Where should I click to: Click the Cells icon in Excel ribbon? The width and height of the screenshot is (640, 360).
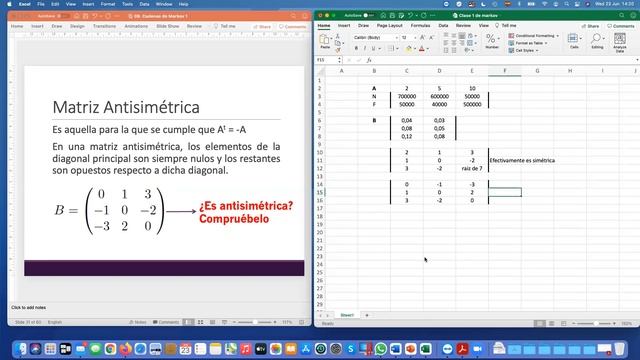point(574,39)
